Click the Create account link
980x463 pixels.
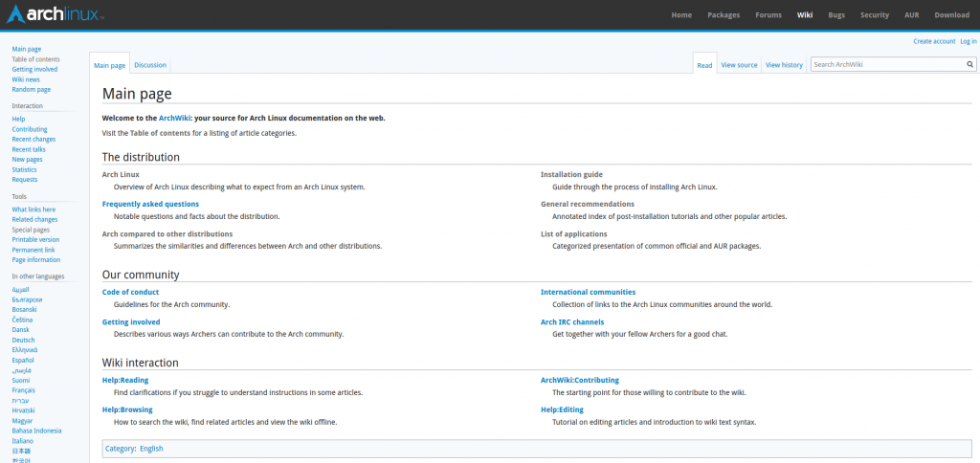934,41
